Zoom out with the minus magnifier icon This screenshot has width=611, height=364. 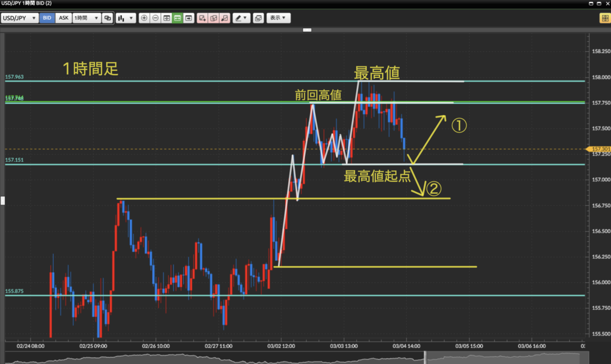point(155,18)
